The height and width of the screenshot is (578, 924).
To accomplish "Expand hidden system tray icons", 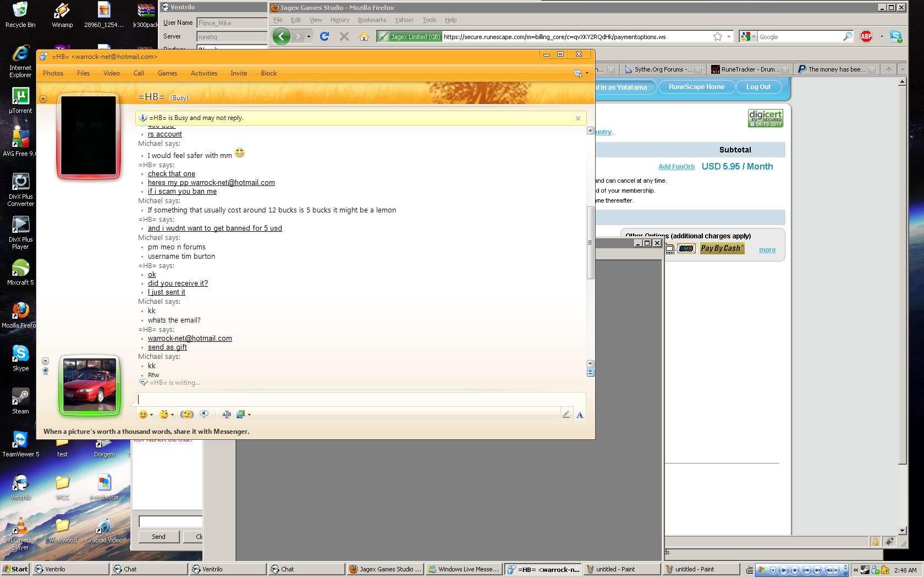I will pyautogui.click(x=855, y=570).
